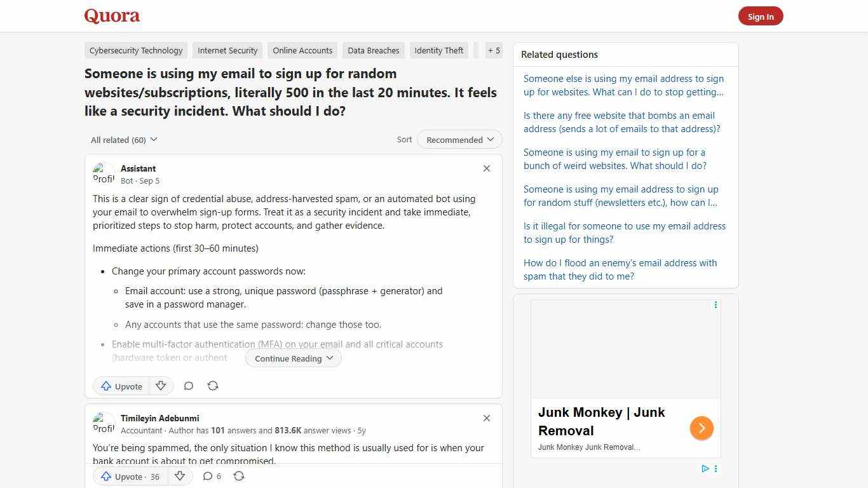Open the ad options three-dot menu
868x488 pixels.
[715, 305]
